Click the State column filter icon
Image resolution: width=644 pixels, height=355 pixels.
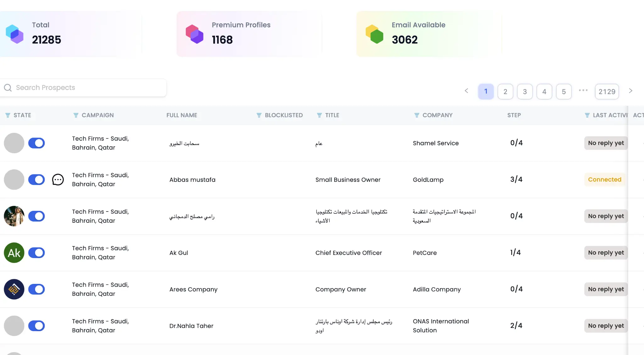point(8,115)
